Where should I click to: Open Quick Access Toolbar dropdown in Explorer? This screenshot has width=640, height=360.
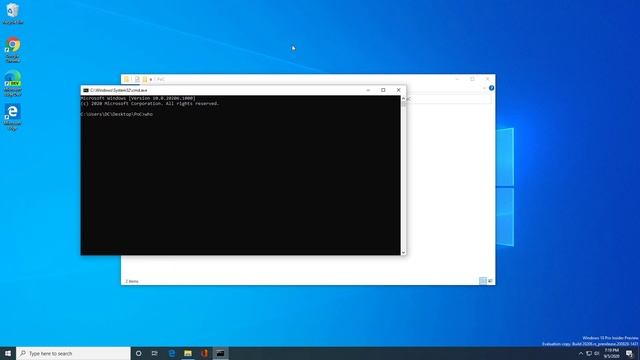point(151,79)
